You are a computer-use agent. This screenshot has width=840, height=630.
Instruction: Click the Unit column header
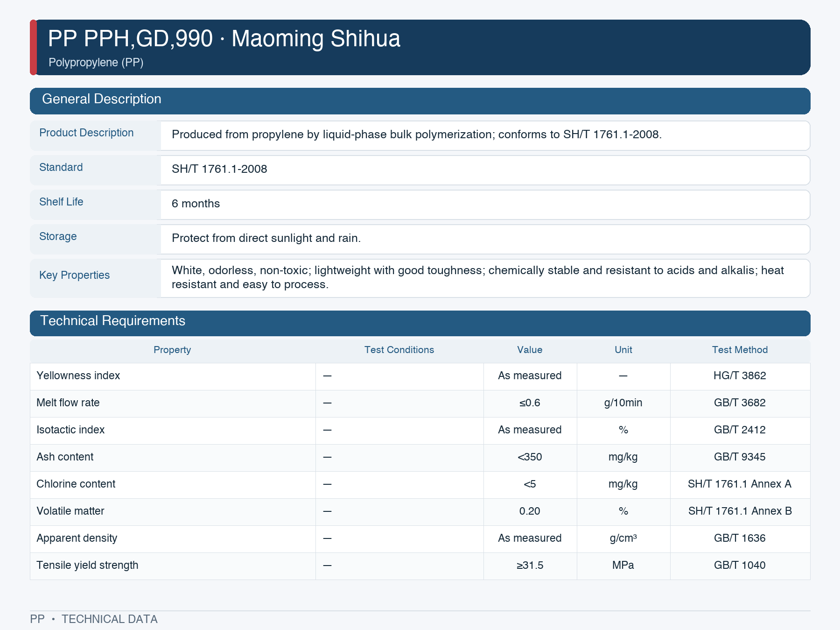tap(623, 350)
